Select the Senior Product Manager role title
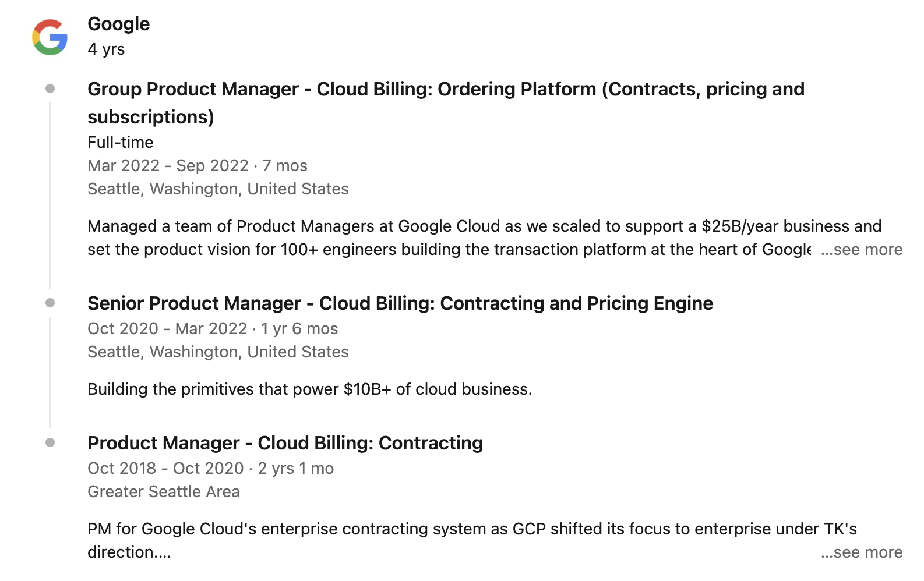This screenshot has height=581, width=924. 400,303
